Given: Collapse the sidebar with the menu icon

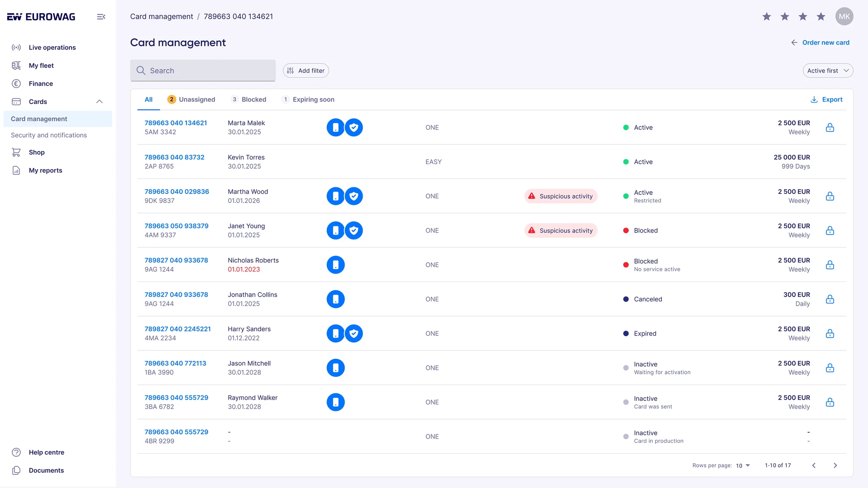Looking at the screenshot, I should click(x=101, y=16).
